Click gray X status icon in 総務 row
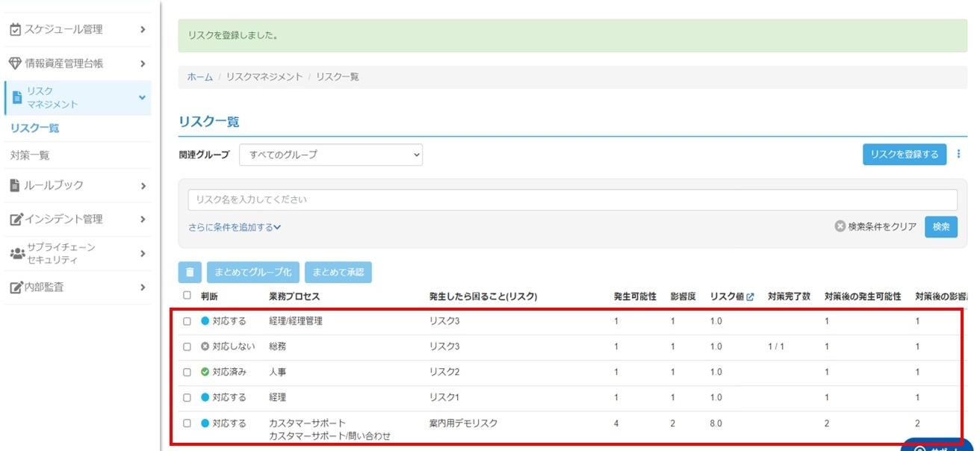The image size is (980, 451). (205, 346)
